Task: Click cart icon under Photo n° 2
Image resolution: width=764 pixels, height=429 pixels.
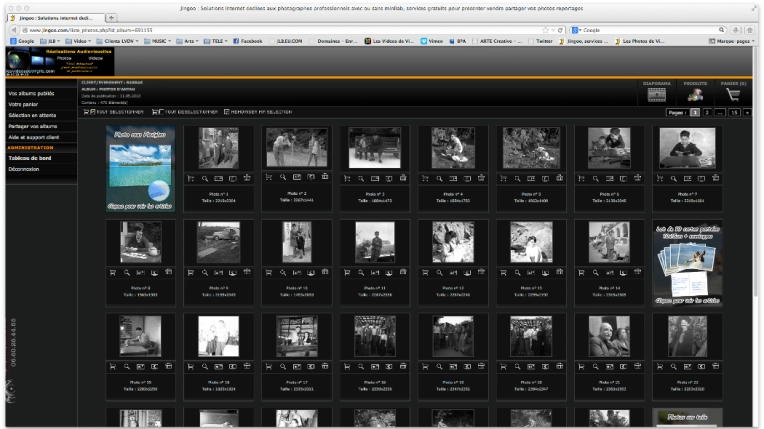Action: tap(268, 177)
